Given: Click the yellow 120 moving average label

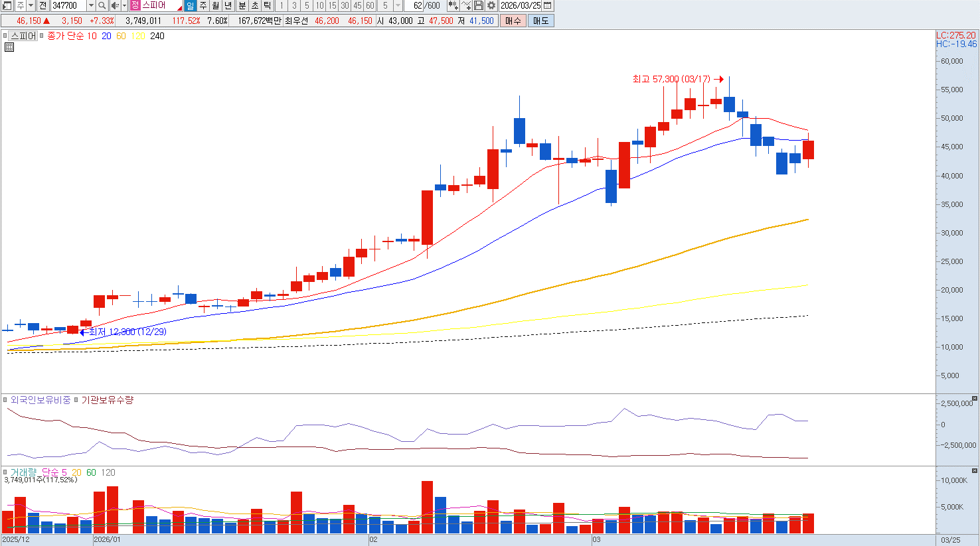Looking at the screenshot, I should tap(138, 36).
